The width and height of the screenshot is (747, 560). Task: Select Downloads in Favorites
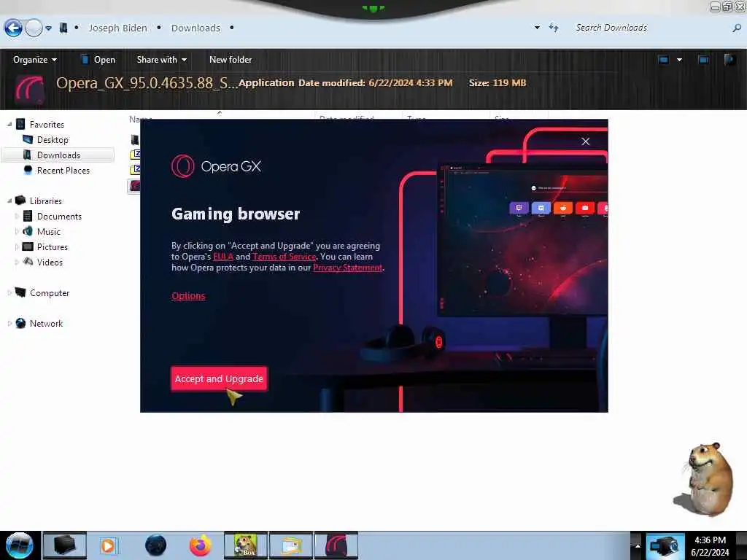coord(58,155)
